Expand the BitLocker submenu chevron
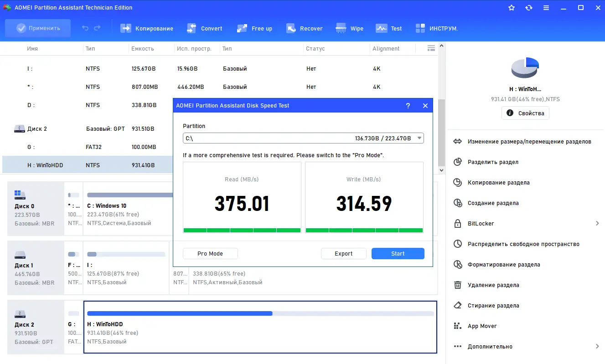605x364 pixels. 597,223
